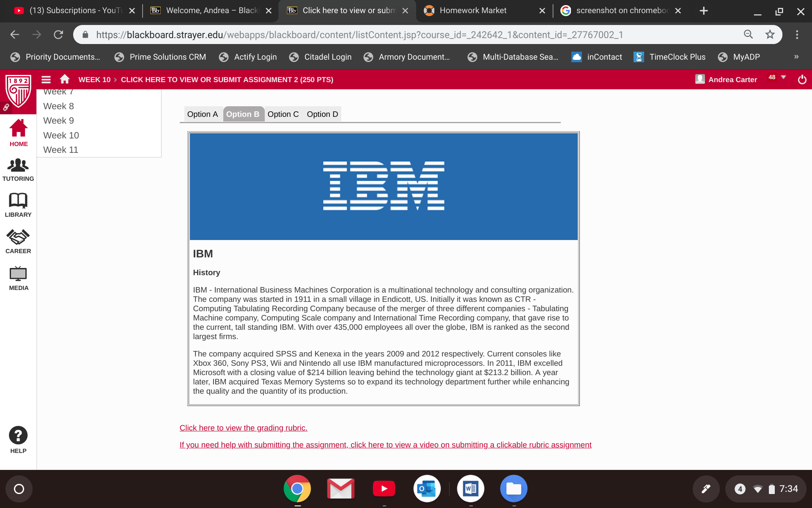
Task: Expand the user menu arrow beside Andrea Carter
Action: (784, 77)
